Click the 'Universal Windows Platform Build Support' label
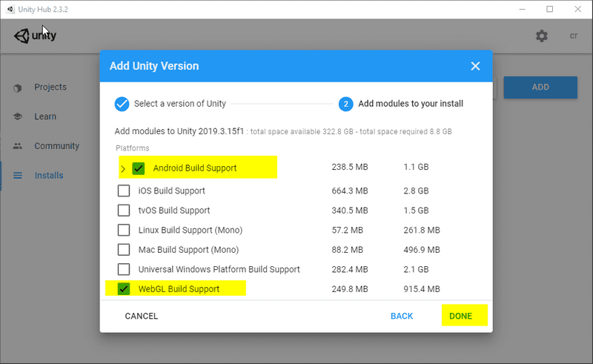 [219, 269]
